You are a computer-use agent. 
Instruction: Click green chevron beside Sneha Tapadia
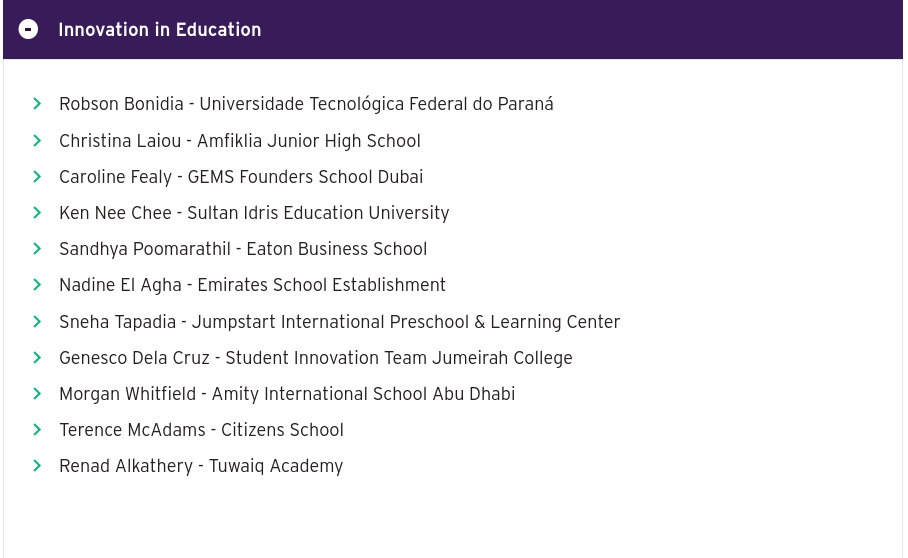(x=37, y=322)
